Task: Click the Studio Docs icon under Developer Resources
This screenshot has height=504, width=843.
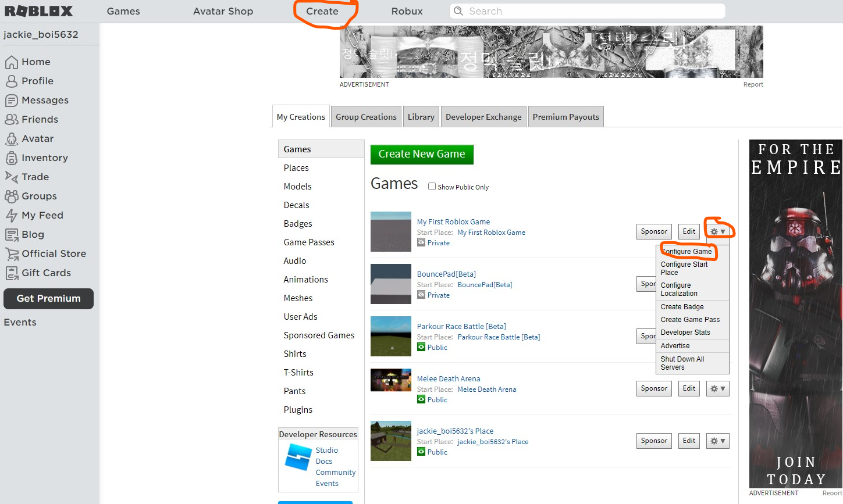Action: click(x=298, y=458)
